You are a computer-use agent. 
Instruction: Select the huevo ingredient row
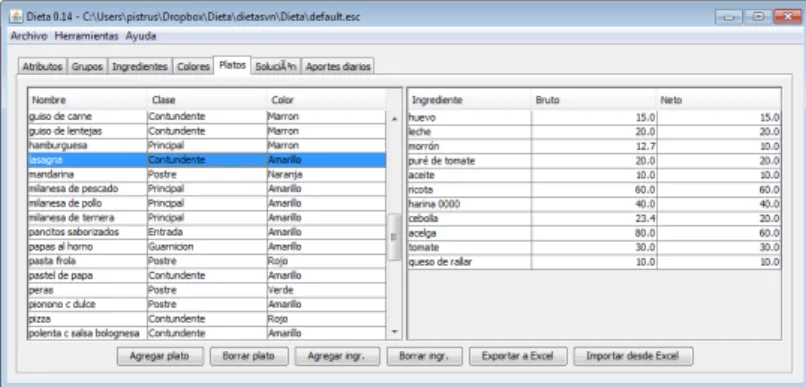(x=594, y=118)
